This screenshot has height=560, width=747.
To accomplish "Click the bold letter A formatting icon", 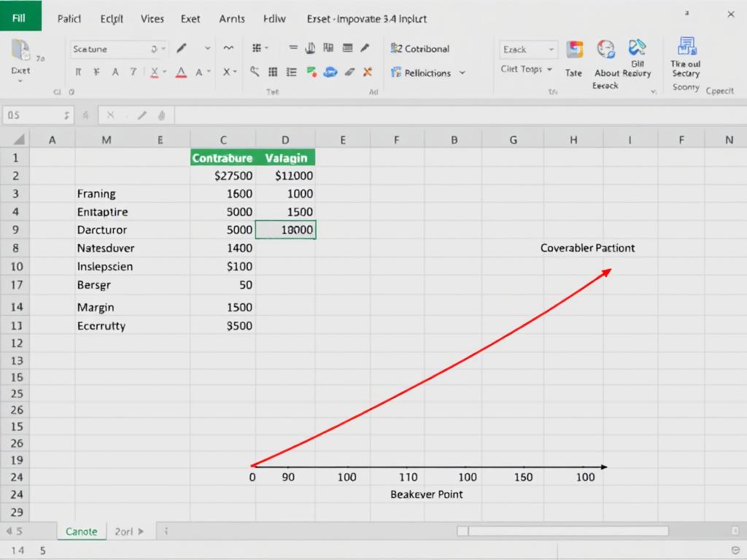I will [x=115, y=72].
